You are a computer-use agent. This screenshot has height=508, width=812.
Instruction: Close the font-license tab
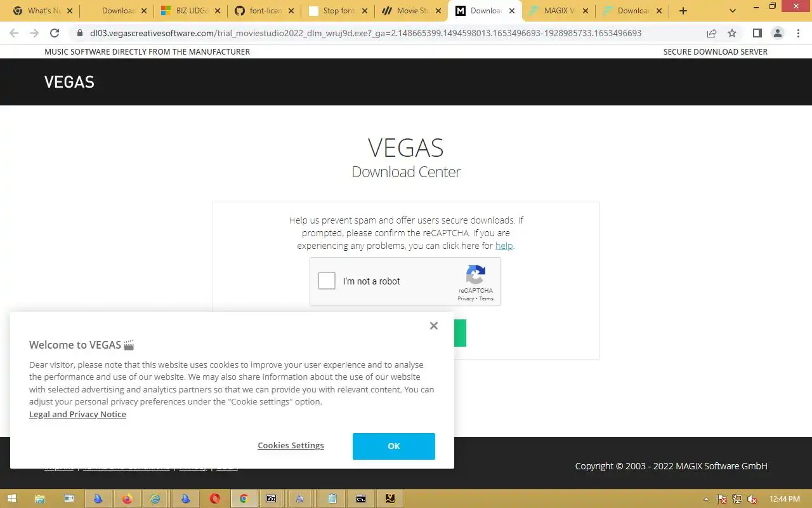click(291, 11)
